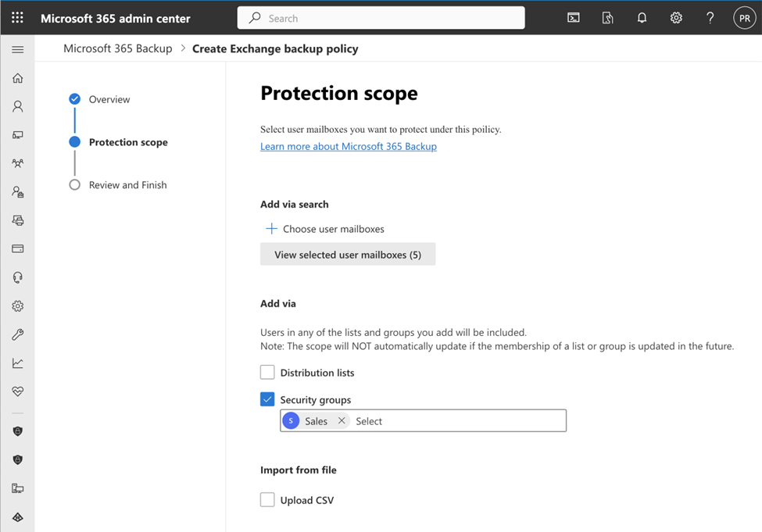This screenshot has width=762, height=532.
Task: Open Settings gear in left sidebar
Action: (x=17, y=306)
